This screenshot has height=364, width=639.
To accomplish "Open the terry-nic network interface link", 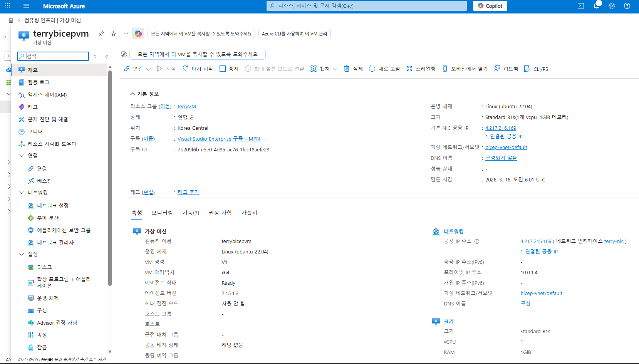I will tap(614, 241).
